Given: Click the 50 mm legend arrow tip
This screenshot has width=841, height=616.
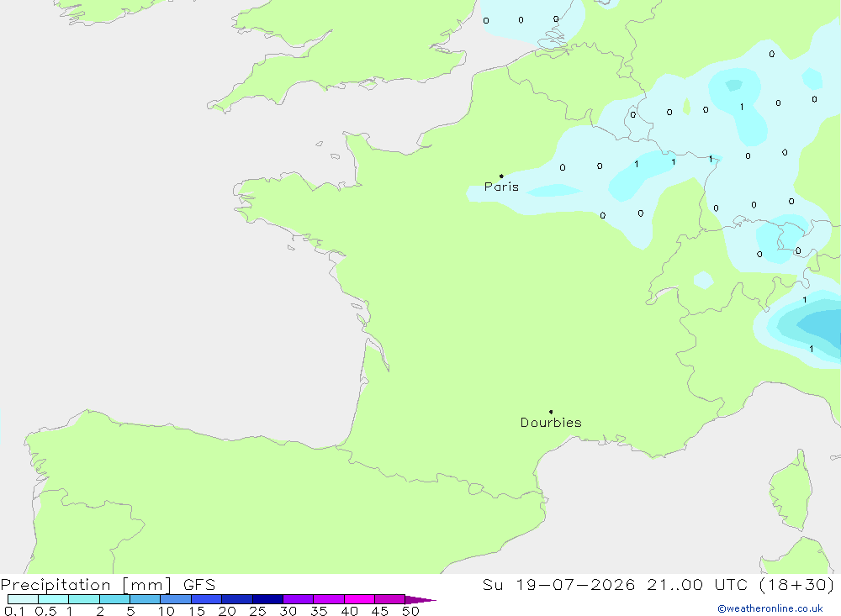Looking at the screenshot, I should [x=421, y=599].
